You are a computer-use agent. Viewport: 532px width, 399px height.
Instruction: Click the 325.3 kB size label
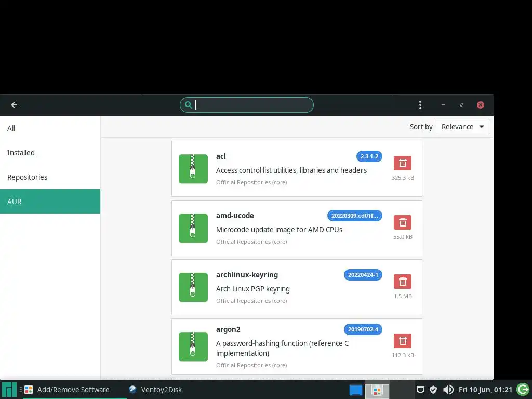(403, 178)
